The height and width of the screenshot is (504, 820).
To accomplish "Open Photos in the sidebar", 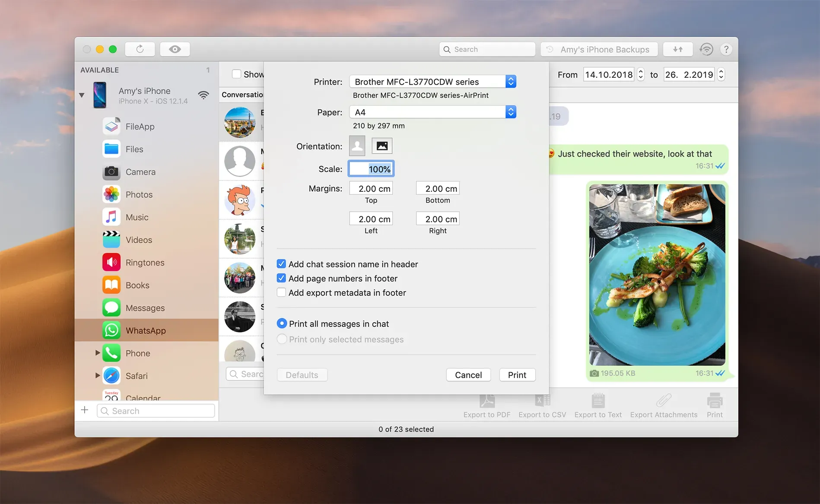I will [139, 194].
